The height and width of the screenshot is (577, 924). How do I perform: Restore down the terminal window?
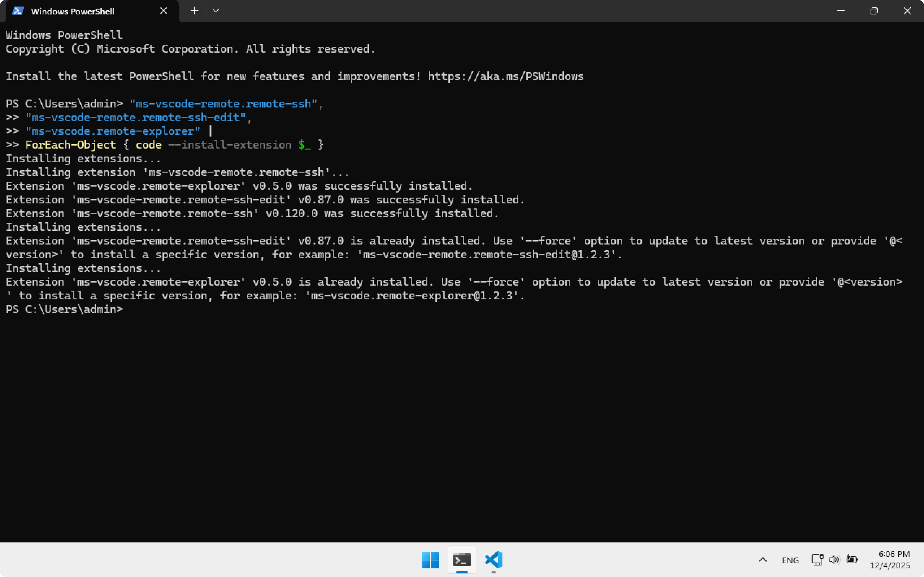click(x=874, y=11)
